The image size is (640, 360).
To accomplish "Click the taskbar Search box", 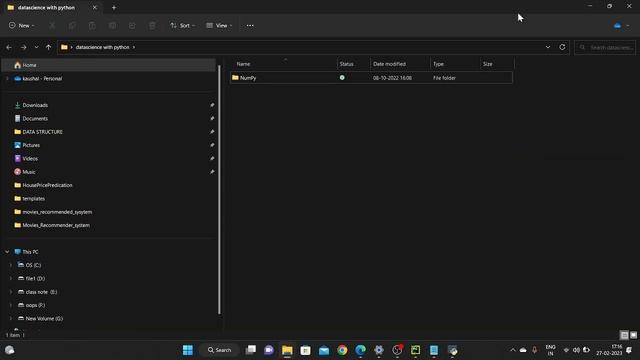I will tap(220, 350).
